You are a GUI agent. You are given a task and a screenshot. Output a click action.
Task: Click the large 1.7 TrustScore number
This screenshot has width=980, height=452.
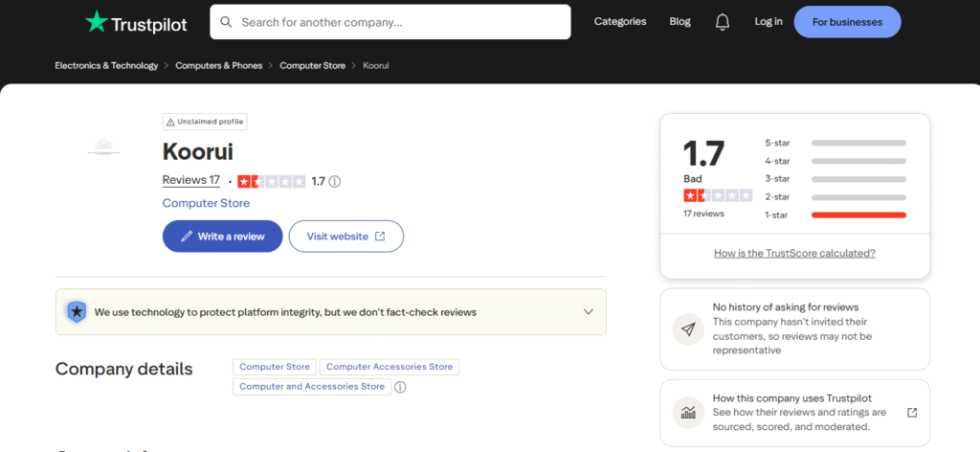703,153
